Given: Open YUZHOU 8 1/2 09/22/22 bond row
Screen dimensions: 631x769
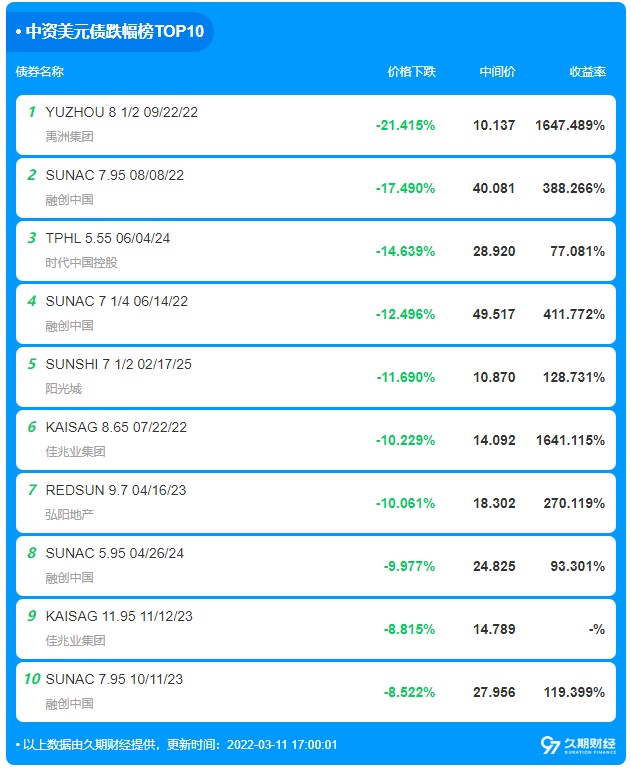Looking at the screenshot, I should click(316, 125).
